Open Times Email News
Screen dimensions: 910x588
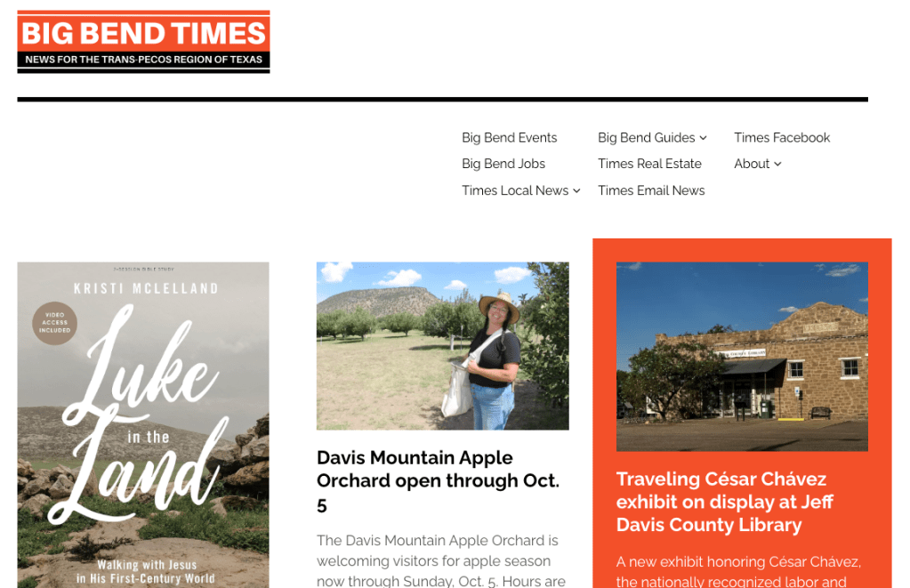click(651, 190)
